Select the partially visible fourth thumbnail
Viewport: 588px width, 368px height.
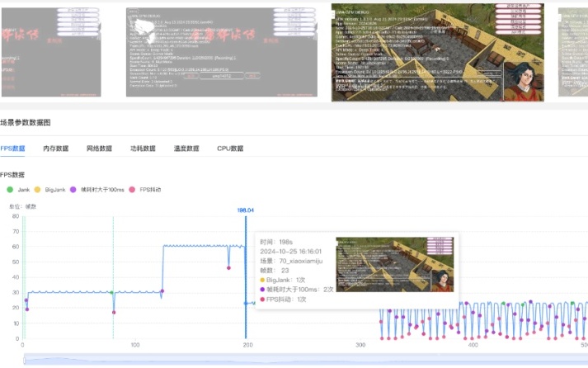click(573, 52)
